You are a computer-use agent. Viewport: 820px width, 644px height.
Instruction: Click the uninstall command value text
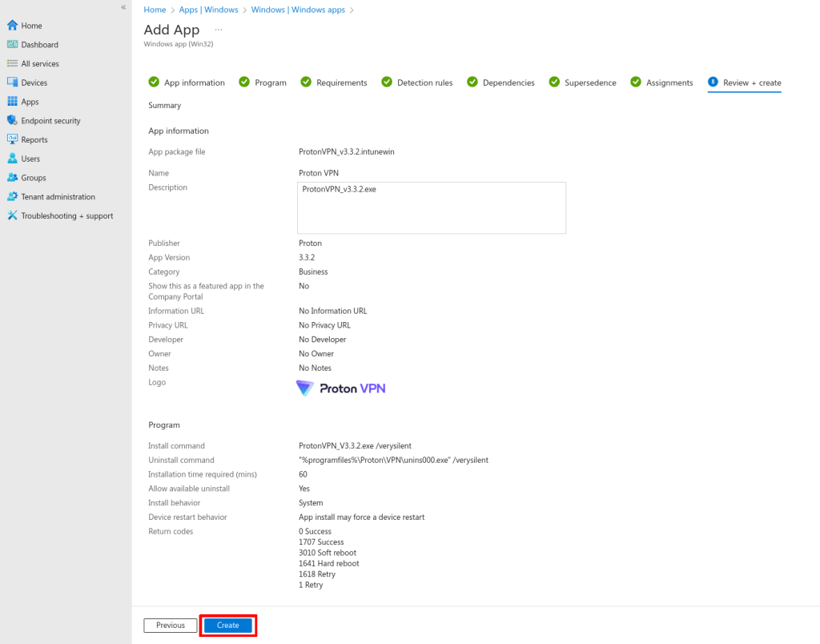(393, 460)
